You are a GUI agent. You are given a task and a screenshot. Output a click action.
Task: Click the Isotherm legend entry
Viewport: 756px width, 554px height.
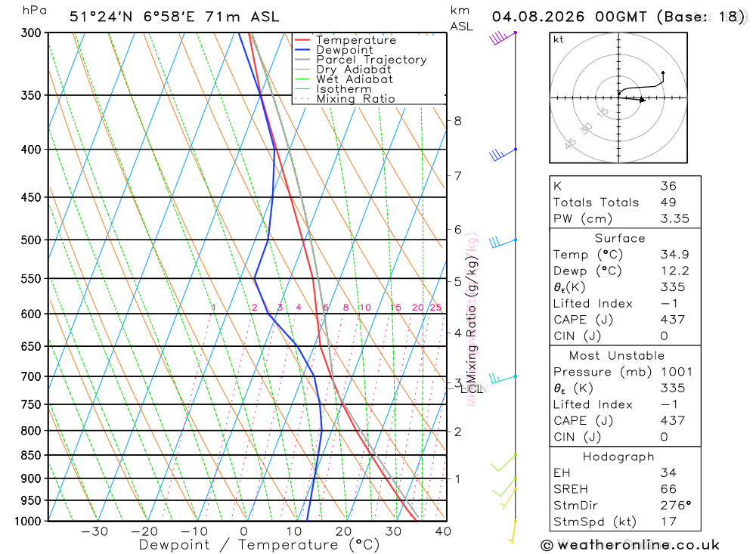(333, 89)
